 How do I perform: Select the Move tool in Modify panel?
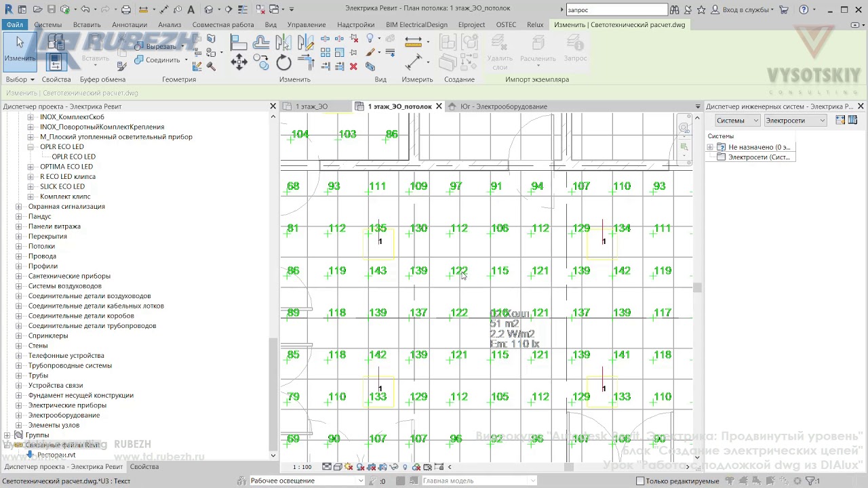[x=239, y=63]
